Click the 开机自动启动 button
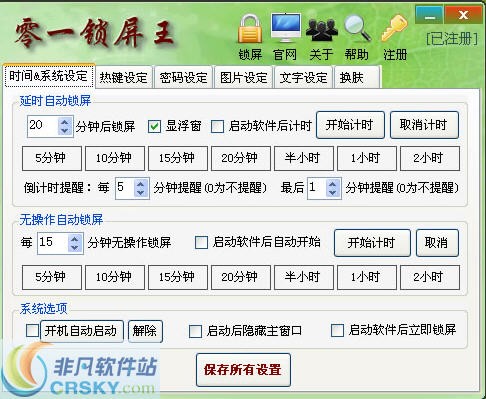The height and width of the screenshot is (399, 486). click(82, 331)
